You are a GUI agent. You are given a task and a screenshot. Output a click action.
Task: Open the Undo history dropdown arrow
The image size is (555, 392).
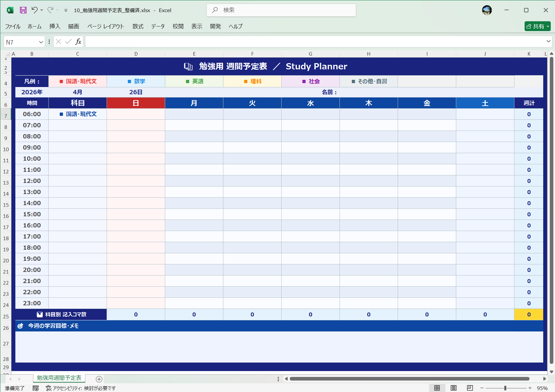(42, 10)
